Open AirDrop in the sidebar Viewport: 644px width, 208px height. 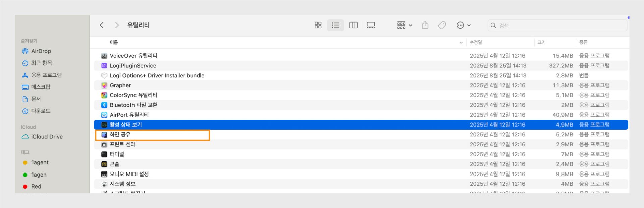(41, 51)
